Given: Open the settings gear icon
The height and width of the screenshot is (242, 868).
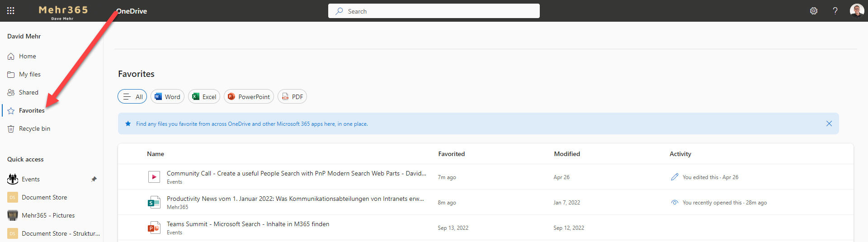Looking at the screenshot, I should tap(814, 11).
